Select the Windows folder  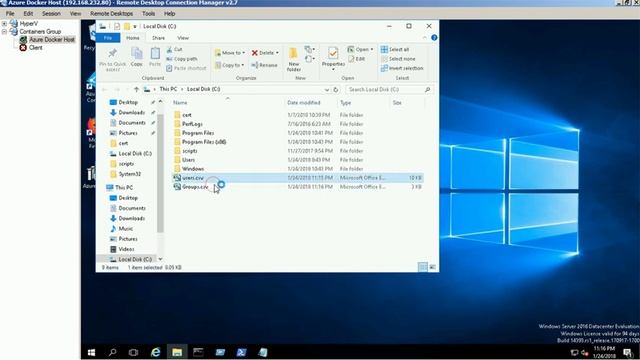click(x=193, y=169)
